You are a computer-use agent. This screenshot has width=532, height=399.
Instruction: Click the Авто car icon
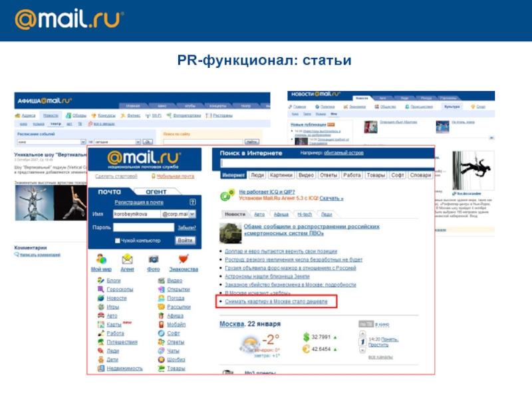(x=101, y=315)
